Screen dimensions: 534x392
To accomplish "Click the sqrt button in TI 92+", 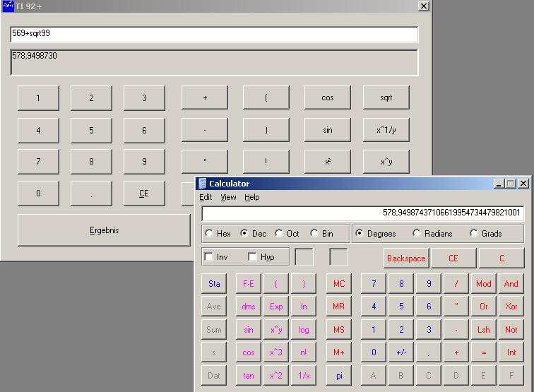I will 386,97.
